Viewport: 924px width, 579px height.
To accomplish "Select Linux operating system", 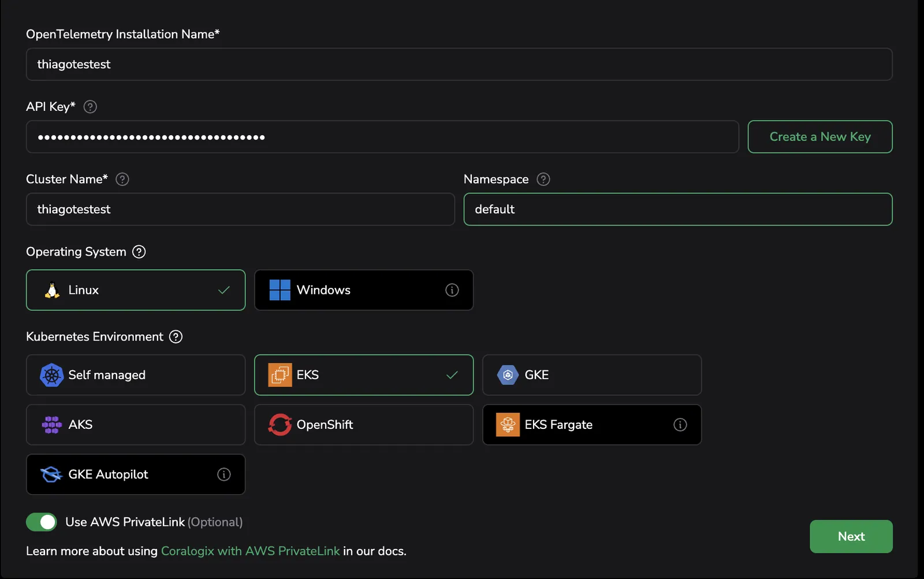I will 136,290.
